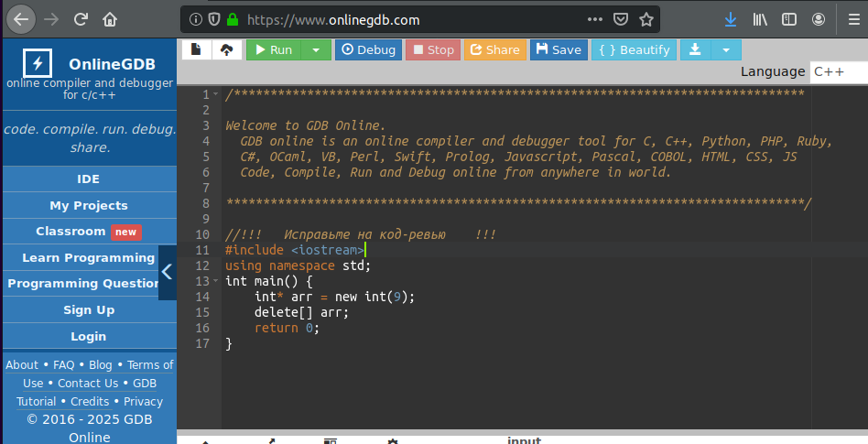Open the download options dropdown arrow
This screenshot has width=868, height=444.
click(x=726, y=49)
